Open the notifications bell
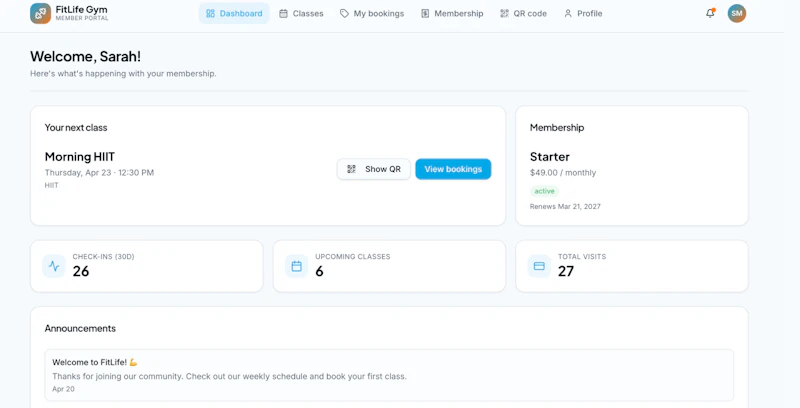The height and width of the screenshot is (408, 800). [710, 13]
